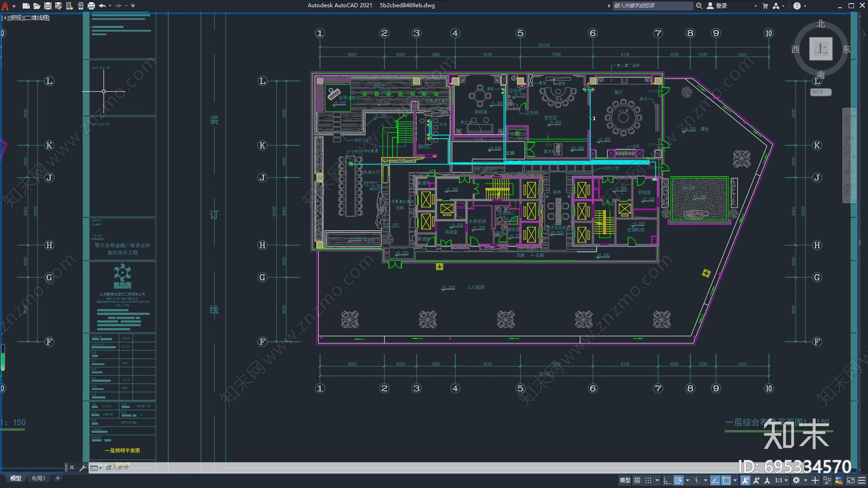
Task: Click 南 on the ViewCube compass
Action: [821, 75]
